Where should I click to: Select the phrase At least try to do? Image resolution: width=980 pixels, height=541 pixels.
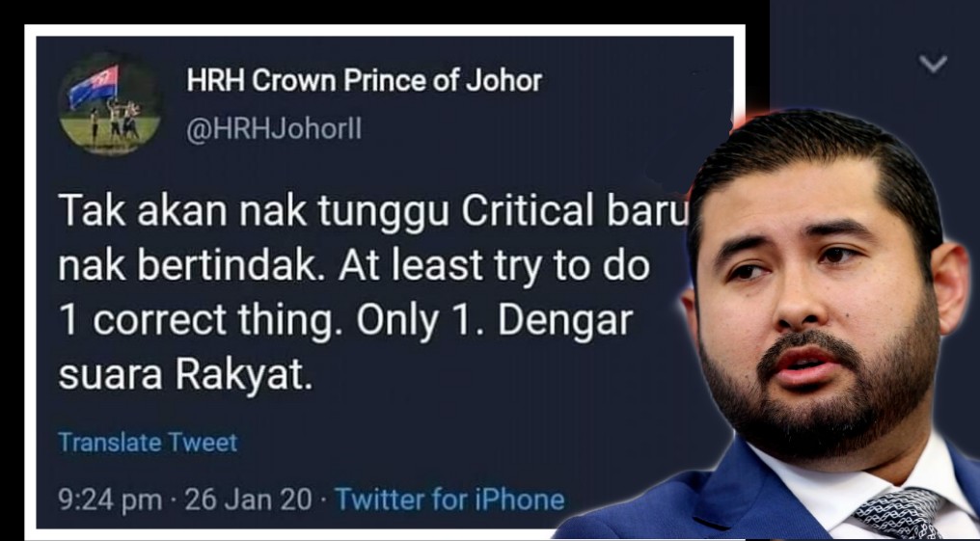point(495,267)
